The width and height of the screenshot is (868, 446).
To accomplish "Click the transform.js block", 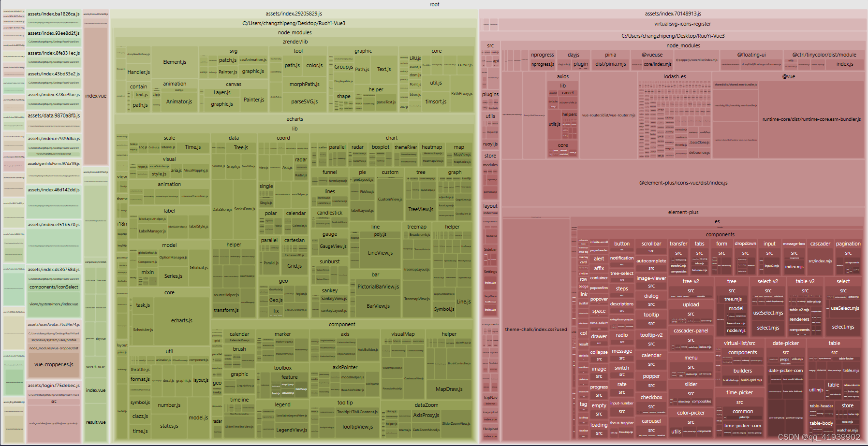I will (x=226, y=310).
